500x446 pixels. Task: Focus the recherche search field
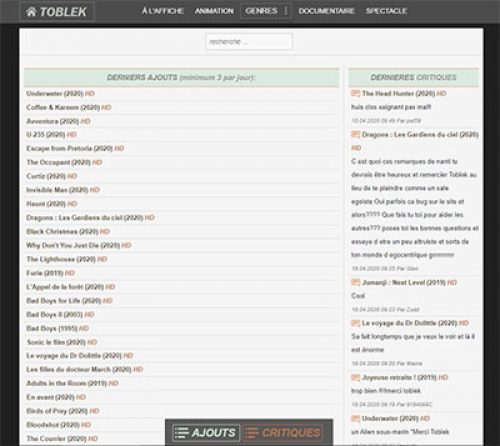pos(249,42)
